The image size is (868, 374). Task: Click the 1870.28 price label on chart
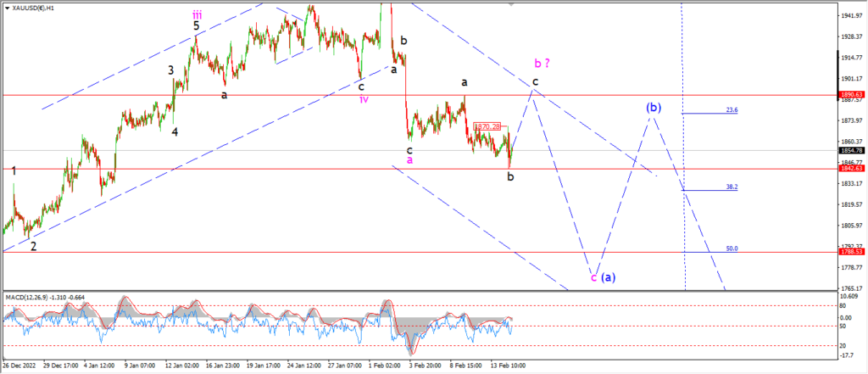pyautogui.click(x=487, y=126)
